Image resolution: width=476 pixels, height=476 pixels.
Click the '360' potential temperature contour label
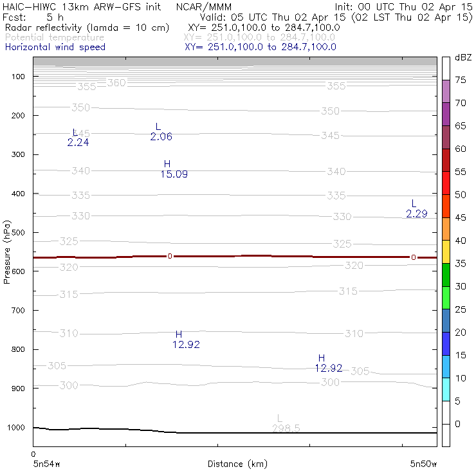pyautogui.click(x=116, y=82)
